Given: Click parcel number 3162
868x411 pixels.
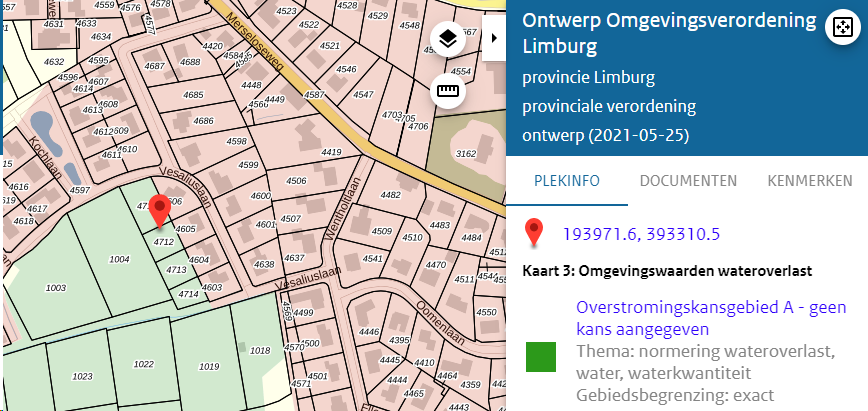Looking at the screenshot, I should 466,153.
